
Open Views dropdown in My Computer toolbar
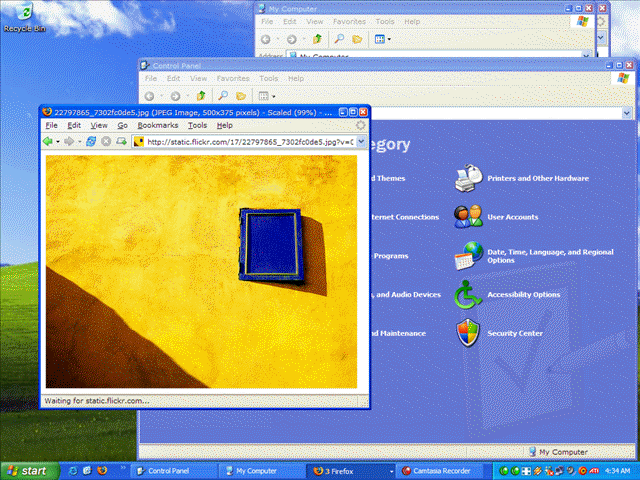[389, 40]
